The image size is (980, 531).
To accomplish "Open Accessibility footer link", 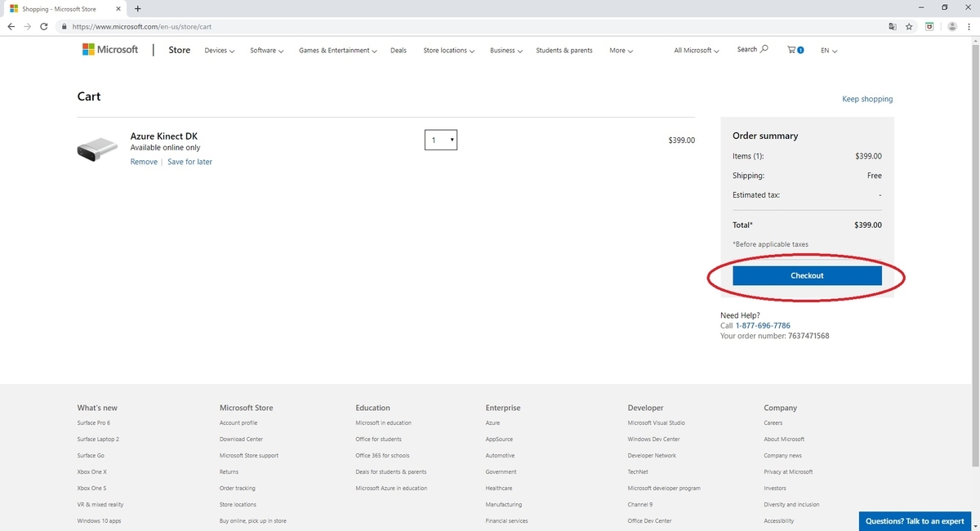I will tap(778, 521).
